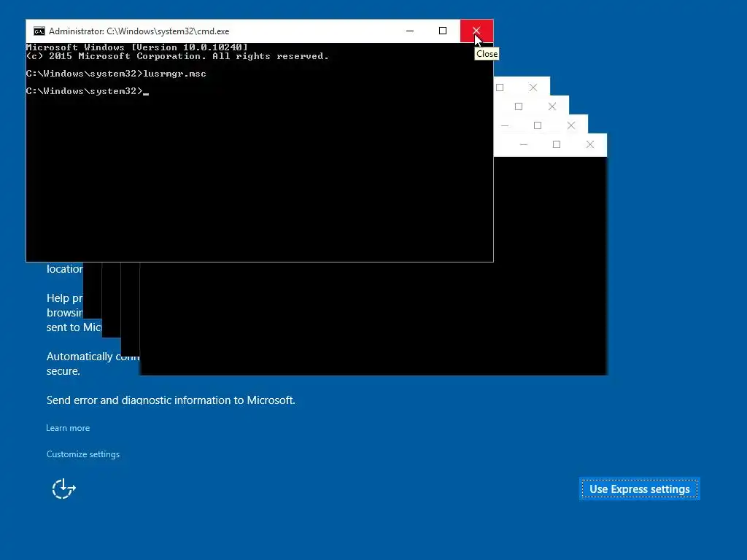Minimize the background cmd window with largest black area
The width and height of the screenshot is (747, 560).
[x=524, y=145]
